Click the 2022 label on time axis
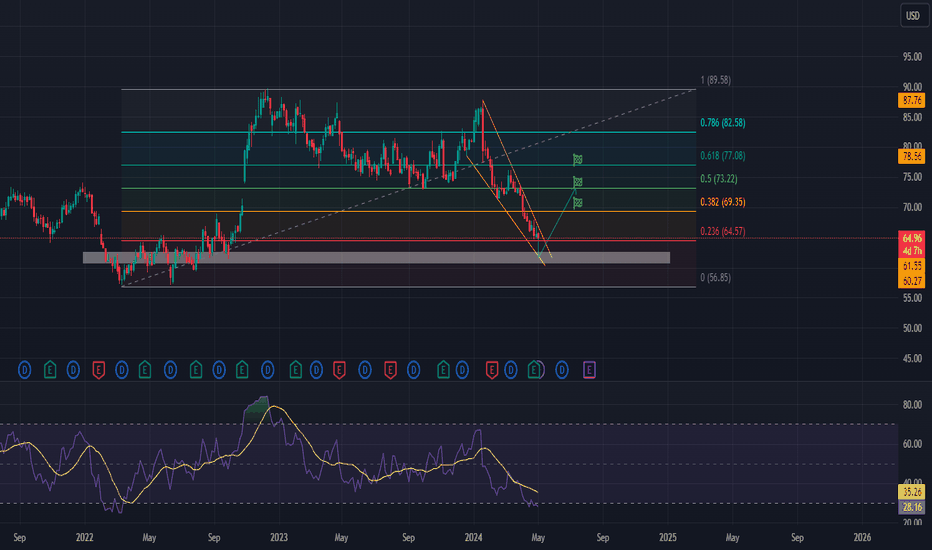This screenshot has height=550, width=932. pyautogui.click(x=84, y=538)
